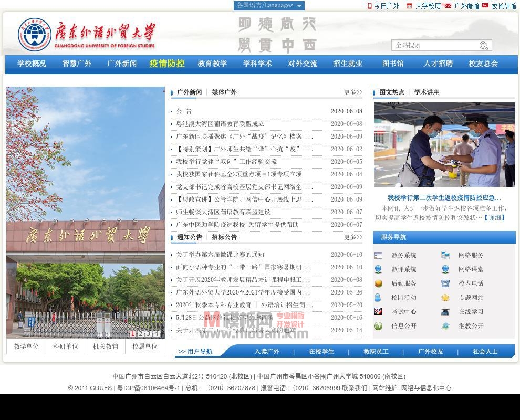Open 粤港澳大湾区葡语教育联盟成立 news
The height and width of the screenshot is (420, 520).
(x=220, y=124)
